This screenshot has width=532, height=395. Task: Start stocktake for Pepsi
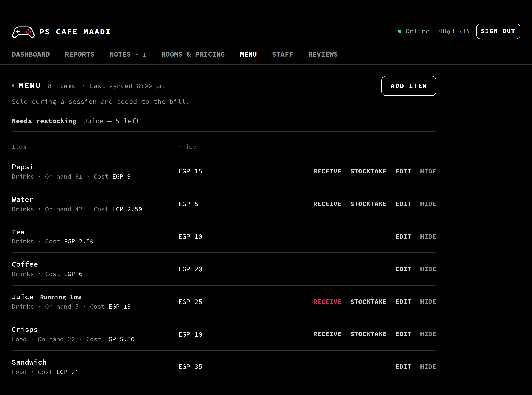[368, 172]
